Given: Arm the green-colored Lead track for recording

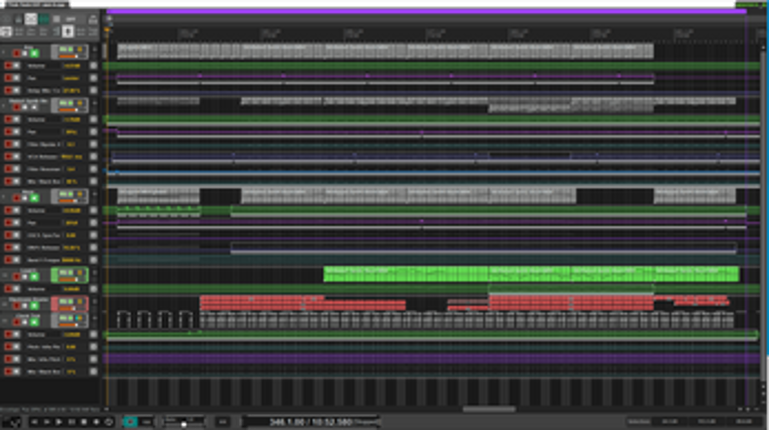Looking at the screenshot, I should pyautogui.click(x=16, y=277).
